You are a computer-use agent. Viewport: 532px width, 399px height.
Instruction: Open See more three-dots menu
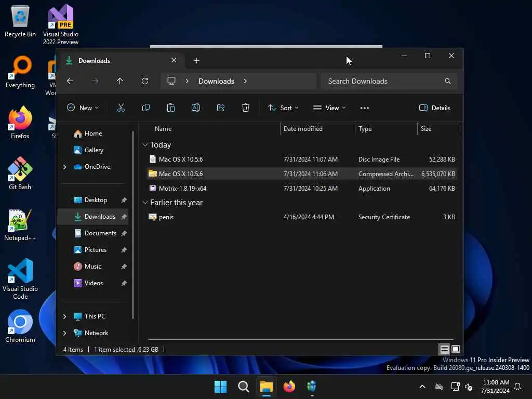364,108
